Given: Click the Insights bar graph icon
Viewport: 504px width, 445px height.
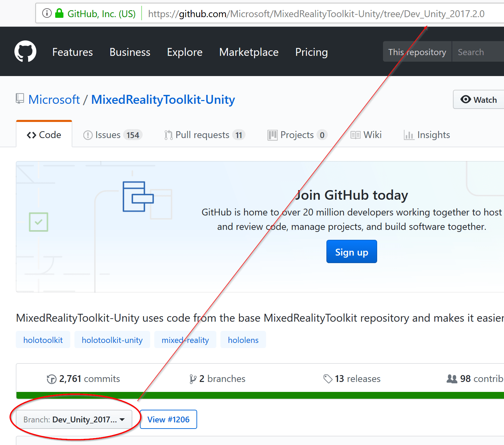Looking at the screenshot, I should [x=409, y=135].
